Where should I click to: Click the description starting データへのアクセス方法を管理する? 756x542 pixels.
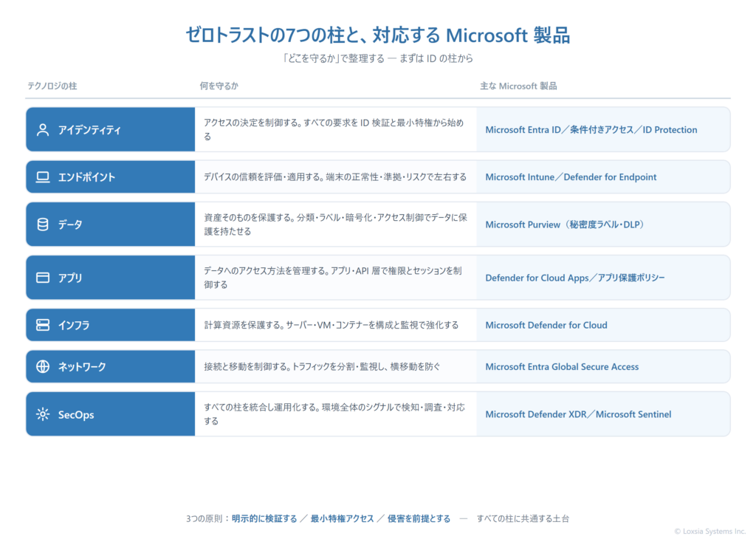pyautogui.click(x=333, y=278)
